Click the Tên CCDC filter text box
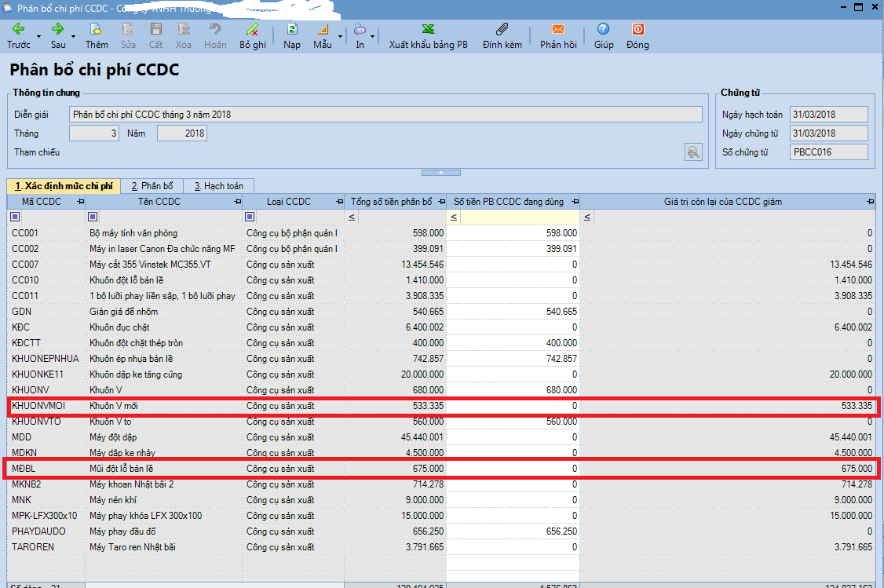This screenshot has width=884, height=588. tap(170, 217)
